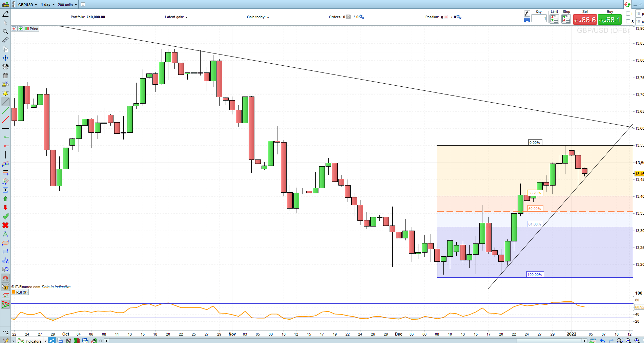
Task: Enable the S stop checkbox
Action: 628,21
